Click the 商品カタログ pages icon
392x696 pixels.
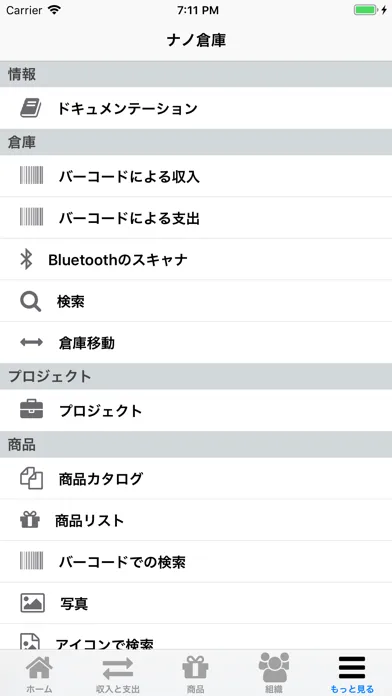pos(32,479)
